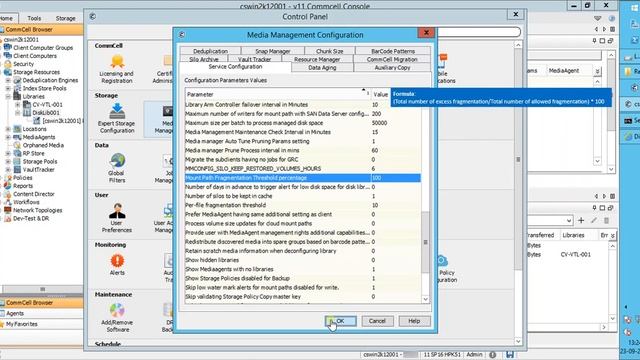Switch to BarCode Patterns tab
Screen dimensions: 640x360
tap(393, 51)
